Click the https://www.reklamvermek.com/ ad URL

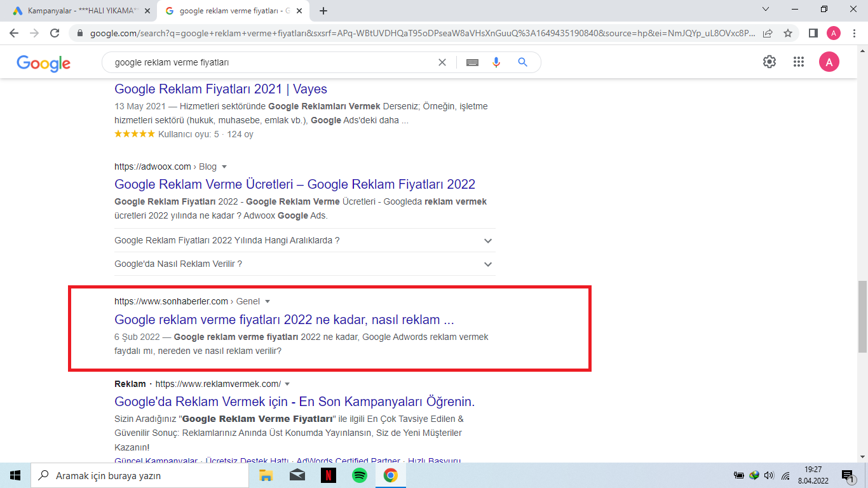[218, 384]
